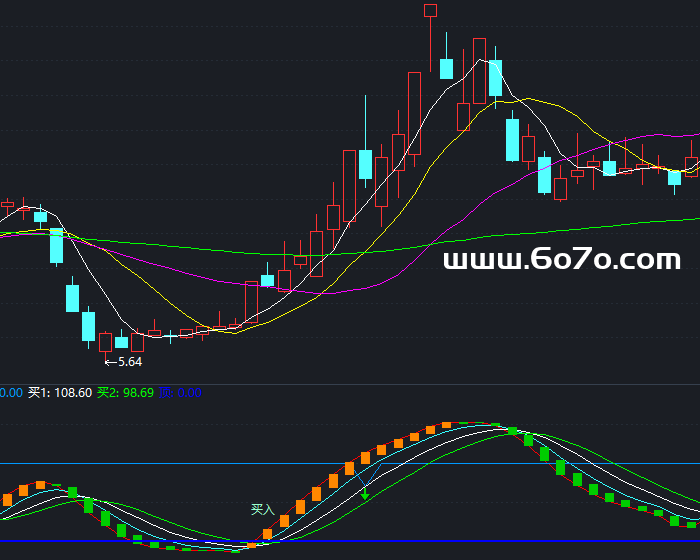
Task: Select the 买1: 108.60 indicator value
Action: 60,394
